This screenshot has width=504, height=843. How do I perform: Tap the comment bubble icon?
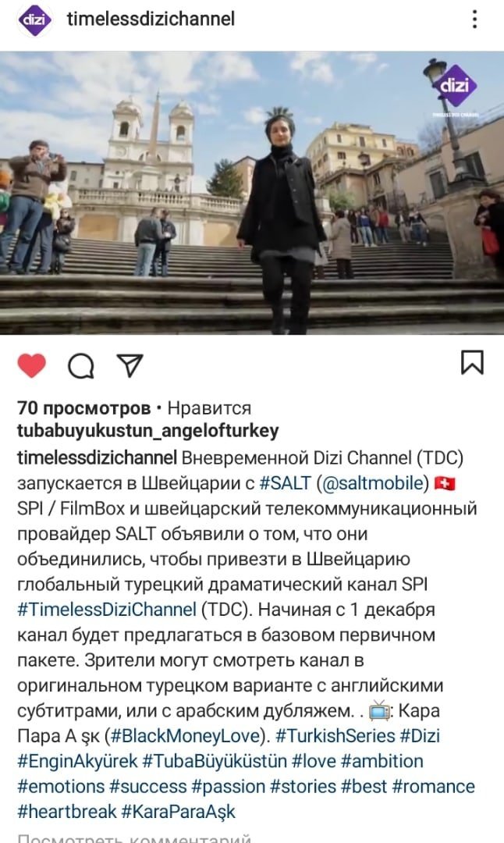[x=81, y=366]
